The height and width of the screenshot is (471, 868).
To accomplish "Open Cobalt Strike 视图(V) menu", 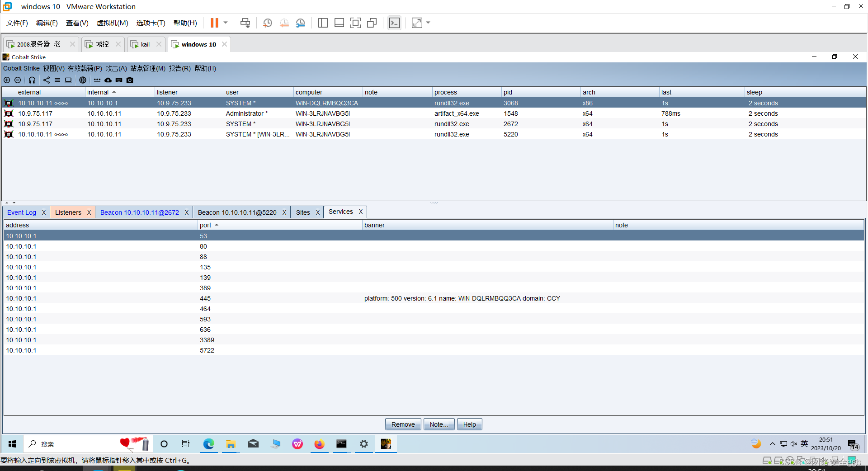I will coord(54,68).
